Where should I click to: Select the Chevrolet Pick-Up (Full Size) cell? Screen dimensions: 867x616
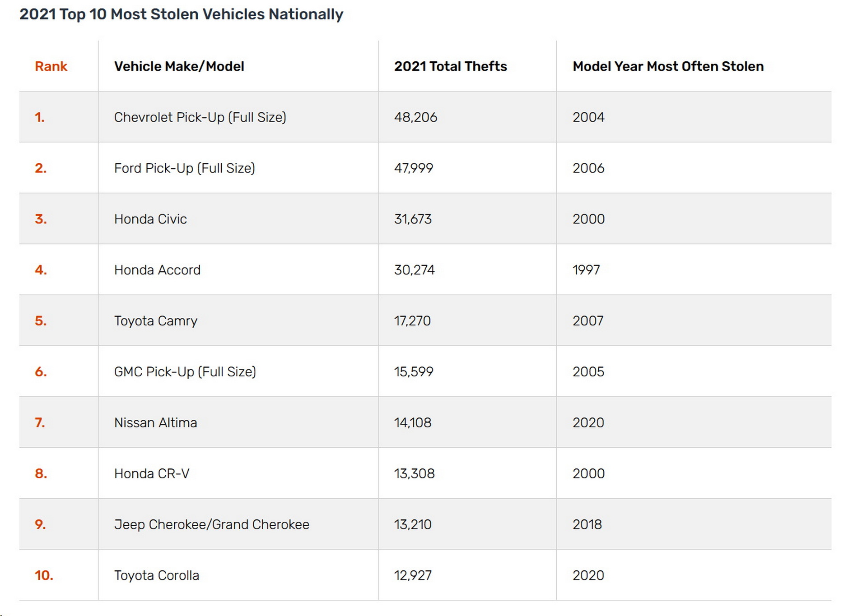pos(200,117)
